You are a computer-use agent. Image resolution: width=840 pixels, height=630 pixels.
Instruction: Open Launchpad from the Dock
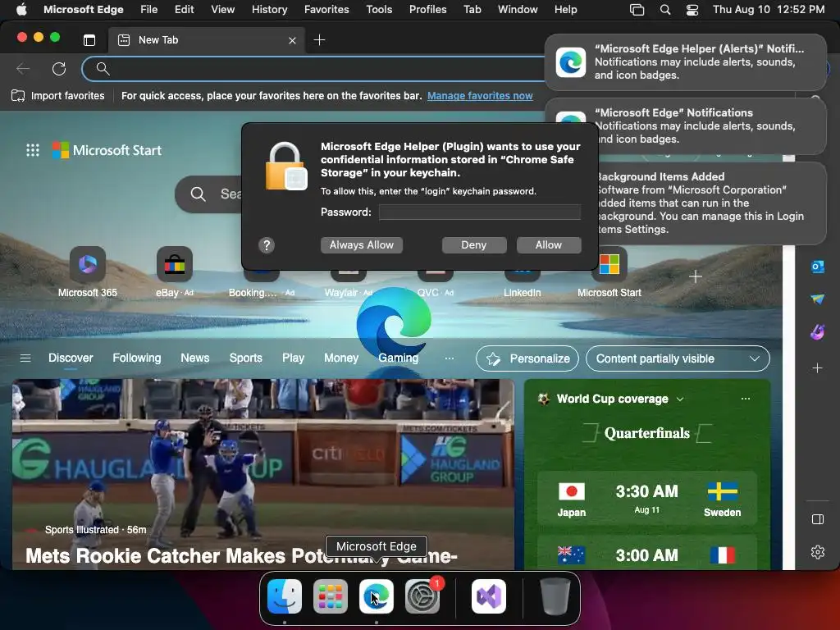(331, 596)
